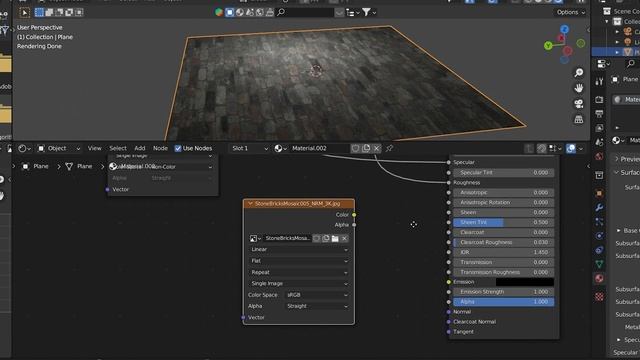The height and width of the screenshot is (360, 640).
Task: Toggle the pin icon in node header
Action: [389, 149]
